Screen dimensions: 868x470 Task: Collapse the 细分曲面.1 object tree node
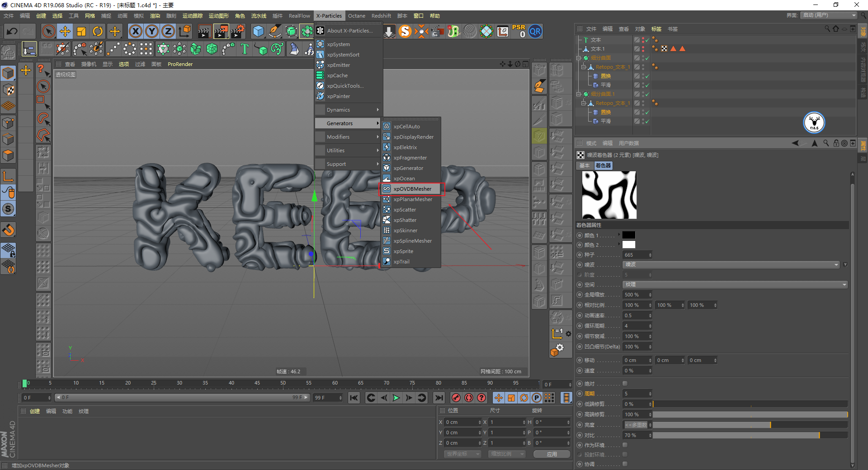pos(578,94)
